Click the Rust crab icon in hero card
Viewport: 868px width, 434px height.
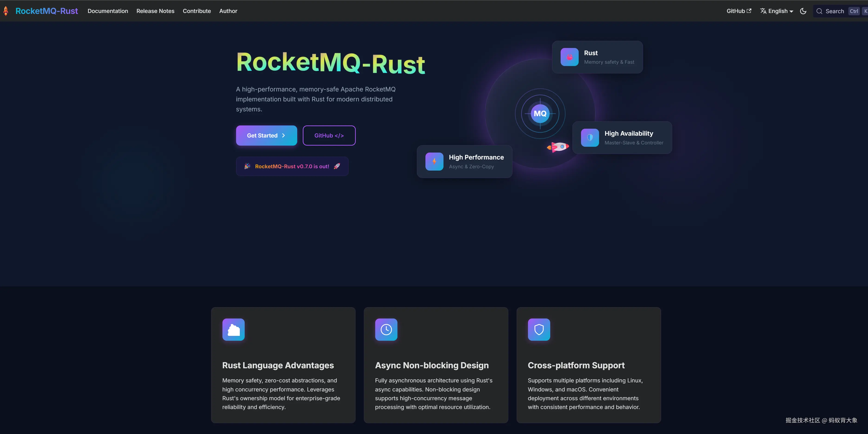[x=569, y=57]
